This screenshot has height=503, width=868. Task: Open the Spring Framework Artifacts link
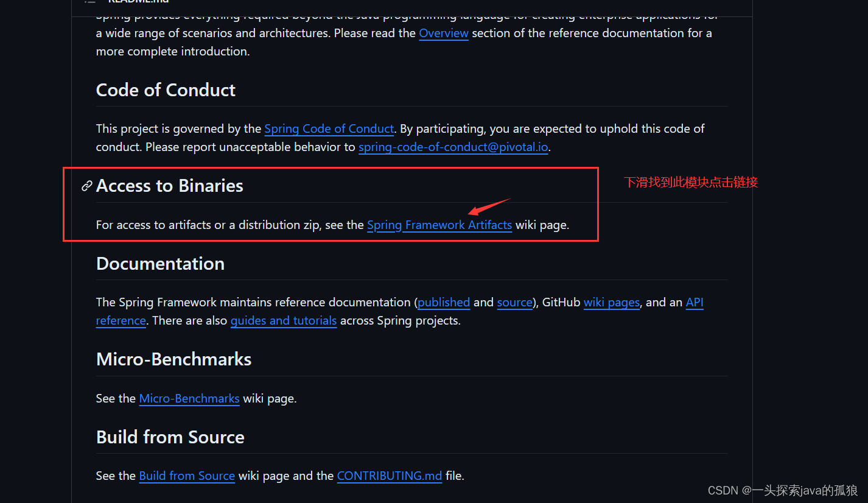pyautogui.click(x=439, y=225)
